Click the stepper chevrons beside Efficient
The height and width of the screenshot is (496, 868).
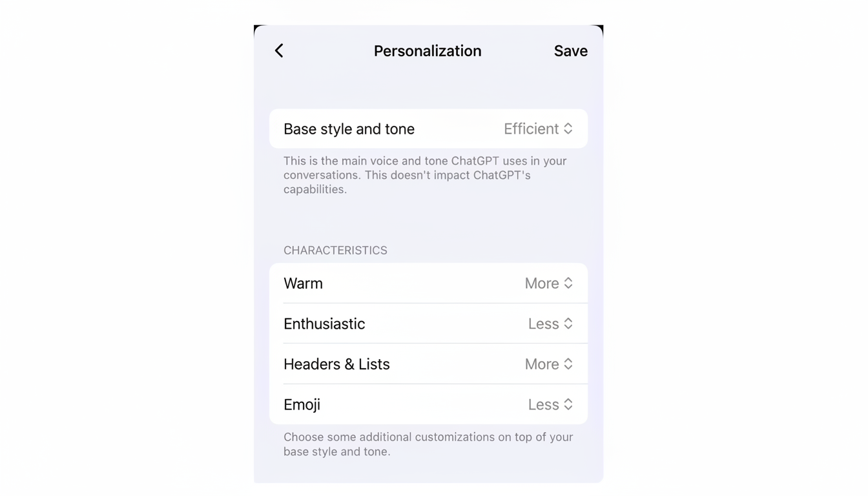click(x=568, y=129)
